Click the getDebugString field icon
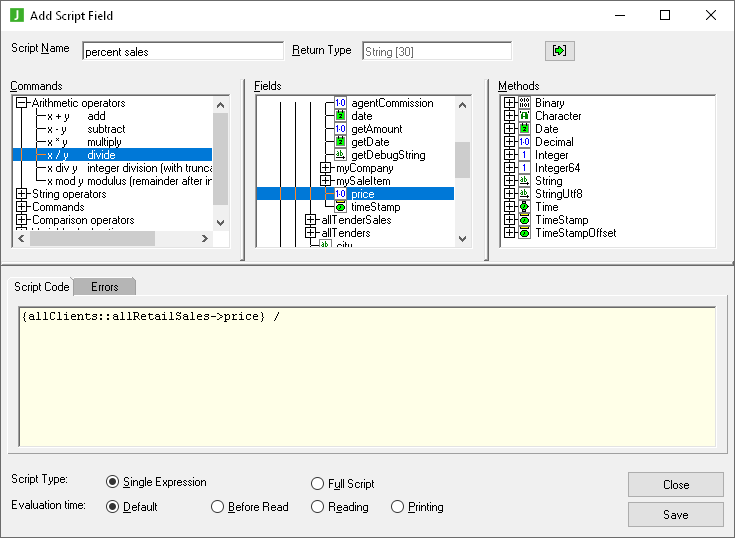 (x=340, y=155)
